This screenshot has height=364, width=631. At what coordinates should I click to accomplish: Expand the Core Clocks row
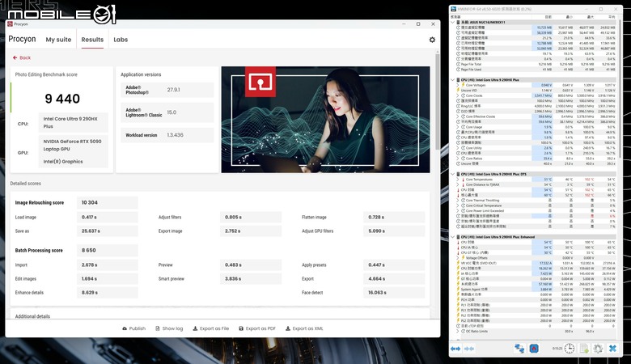pos(458,95)
